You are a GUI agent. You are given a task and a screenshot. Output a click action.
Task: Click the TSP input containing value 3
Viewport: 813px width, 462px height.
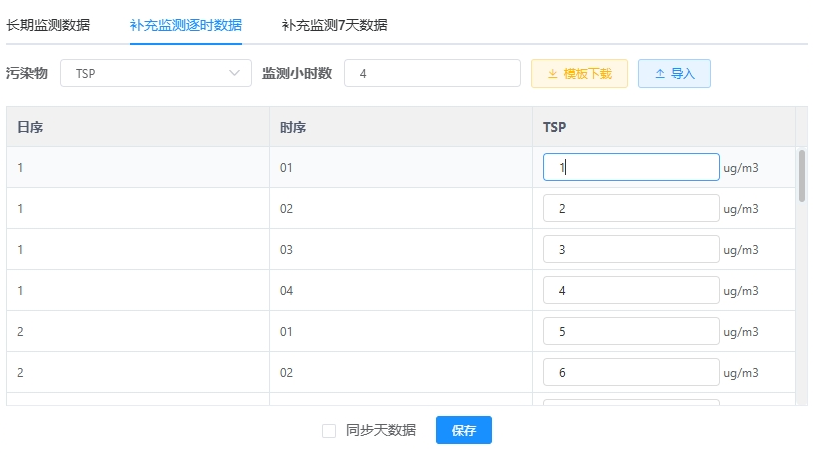pos(631,249)
